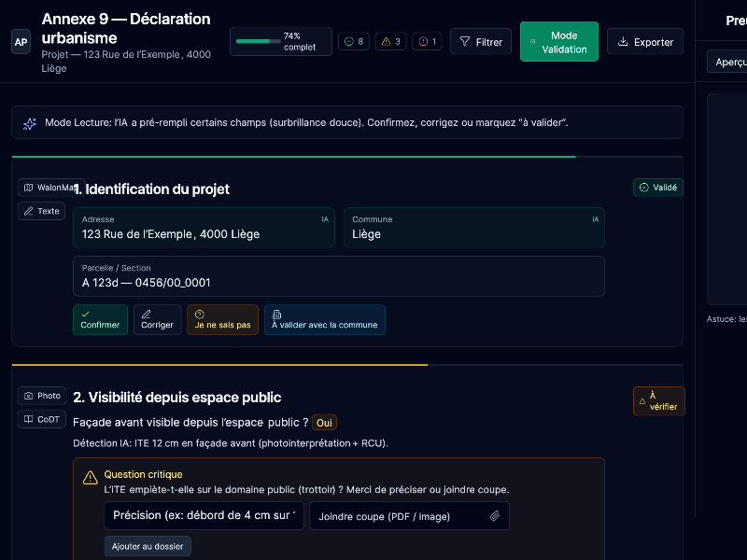Click the AP project avatar icon
This screenshot has width=747, height=560.
tap(21, 42)
